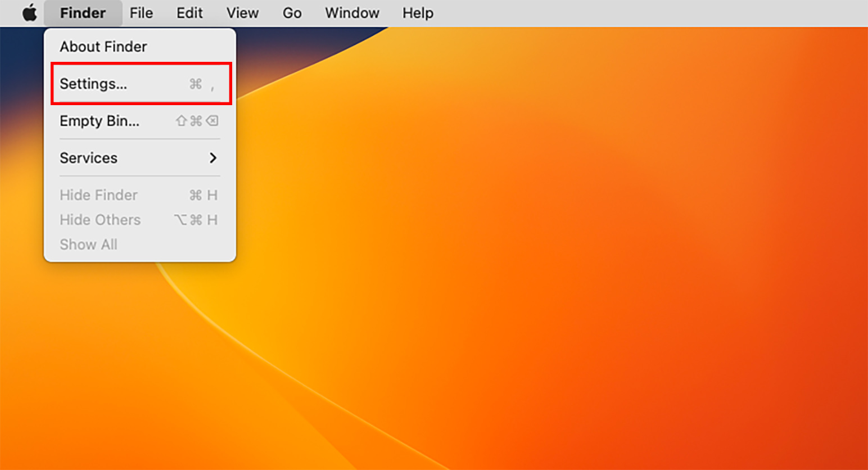Open the Apple logo menu
868x470 pixels.
tap(29, 12)
